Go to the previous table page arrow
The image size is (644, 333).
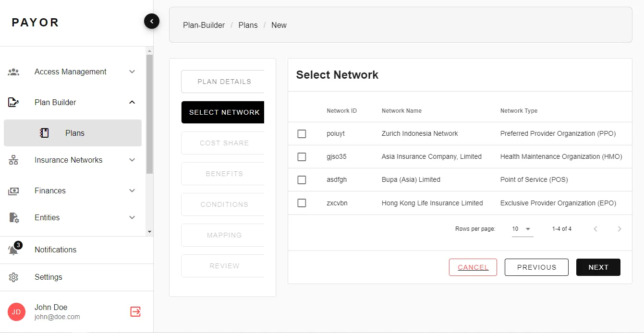(x=595, y=229)
